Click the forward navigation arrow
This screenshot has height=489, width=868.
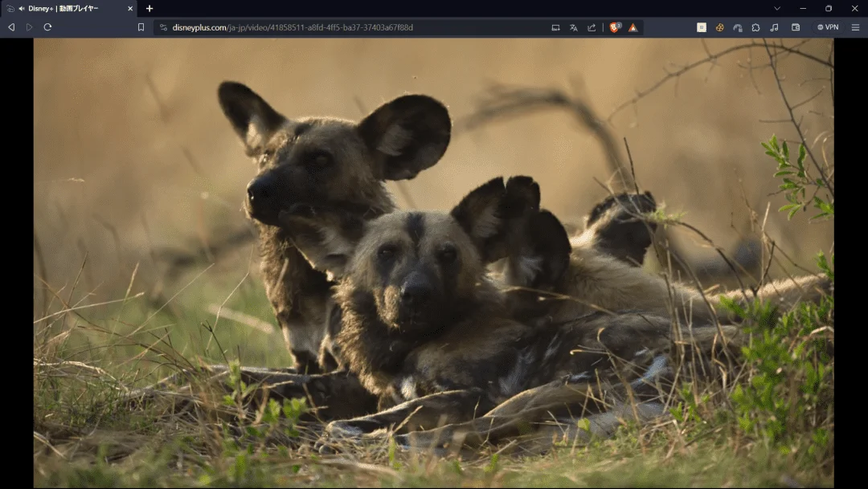click(30, 27)
